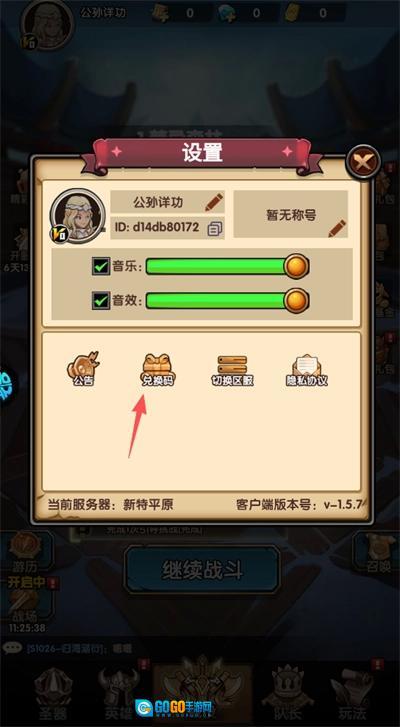Open the 召唤 summon icon
The width and height of the screenshot is (400, 727).
coord(380,552)
